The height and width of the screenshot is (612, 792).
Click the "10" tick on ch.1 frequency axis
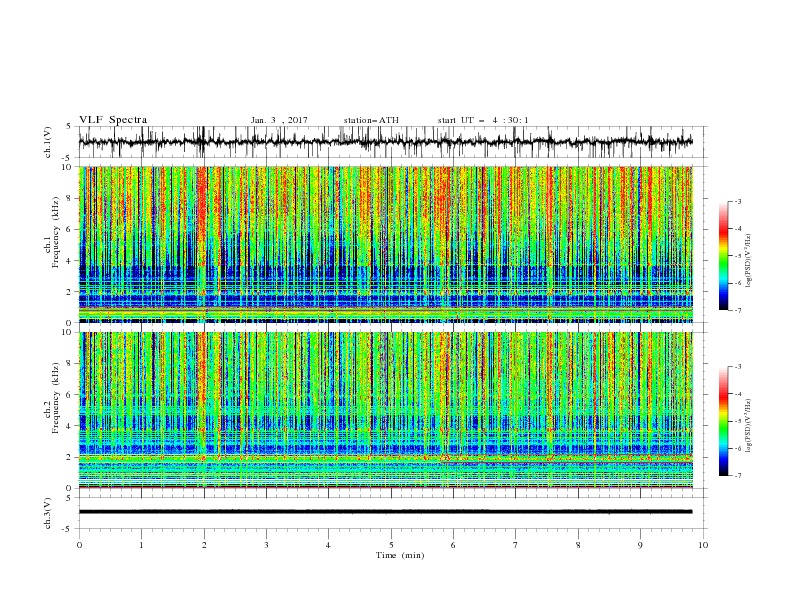point(68,167)
